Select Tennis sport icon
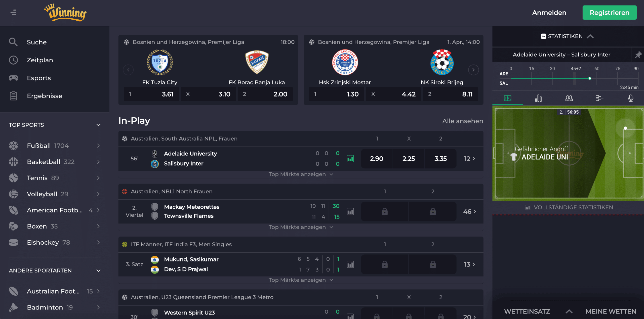 13,178
